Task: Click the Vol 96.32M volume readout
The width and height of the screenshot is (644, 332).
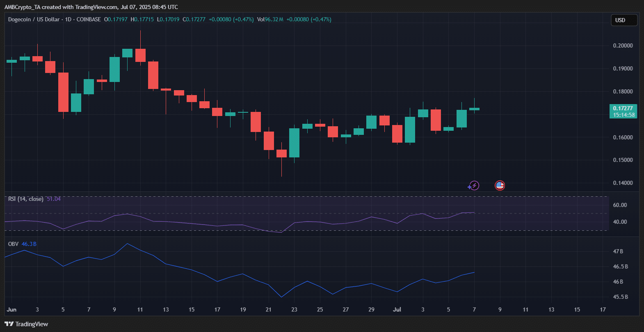Action: pyautogui.click(x=270, y=19)
